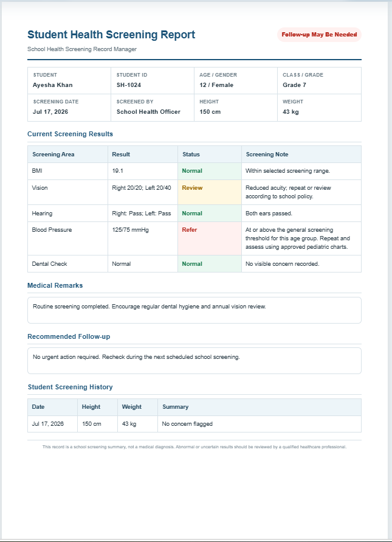Screen dimensions: 392x542
Task: Click the Normal status in the Dental Check row
Action: 210,264
